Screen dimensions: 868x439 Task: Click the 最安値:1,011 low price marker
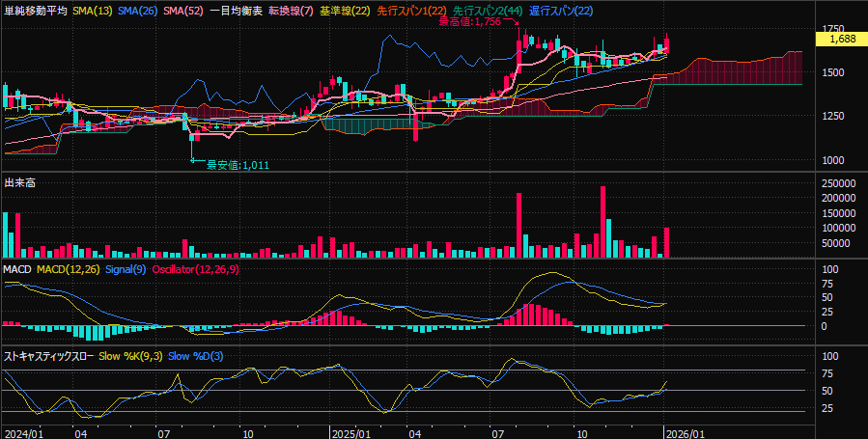(237, 165)
